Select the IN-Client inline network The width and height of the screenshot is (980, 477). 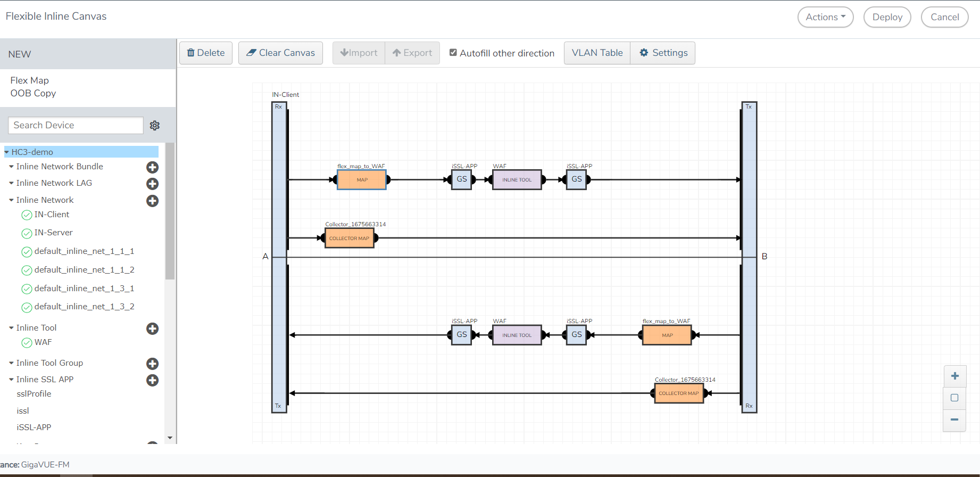coord(52,215)
